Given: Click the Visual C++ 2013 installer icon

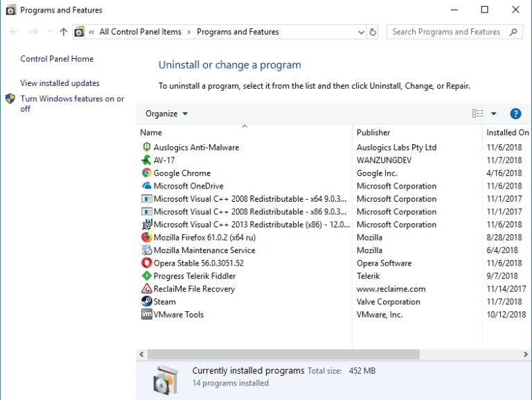Looking at the screenshot, I should pyautogui.click(x=147, y=224).
